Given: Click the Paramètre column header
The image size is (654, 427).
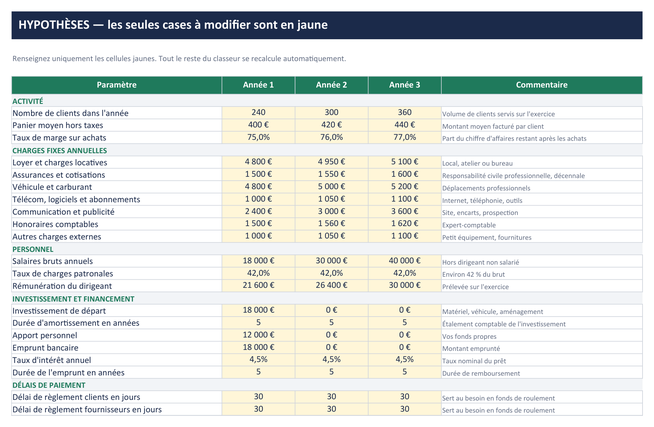Looking at the screenshot, I should point(116,85).
